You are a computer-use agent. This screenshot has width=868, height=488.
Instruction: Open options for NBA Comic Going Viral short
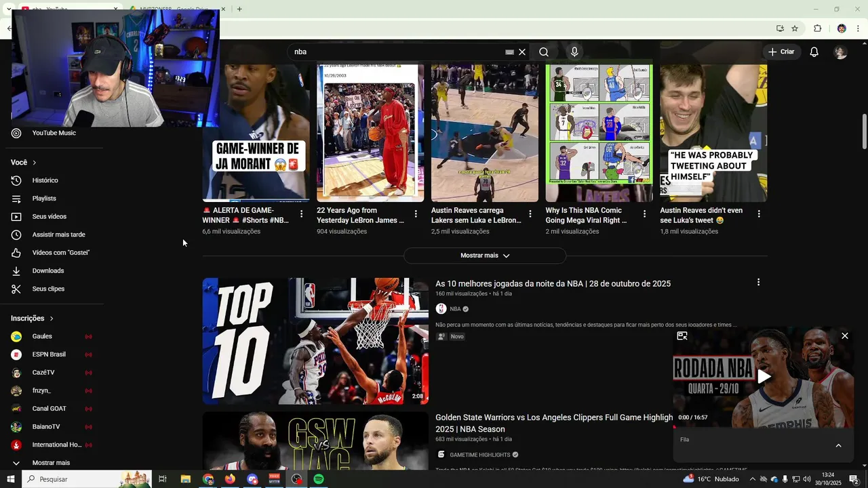point(645,214)
